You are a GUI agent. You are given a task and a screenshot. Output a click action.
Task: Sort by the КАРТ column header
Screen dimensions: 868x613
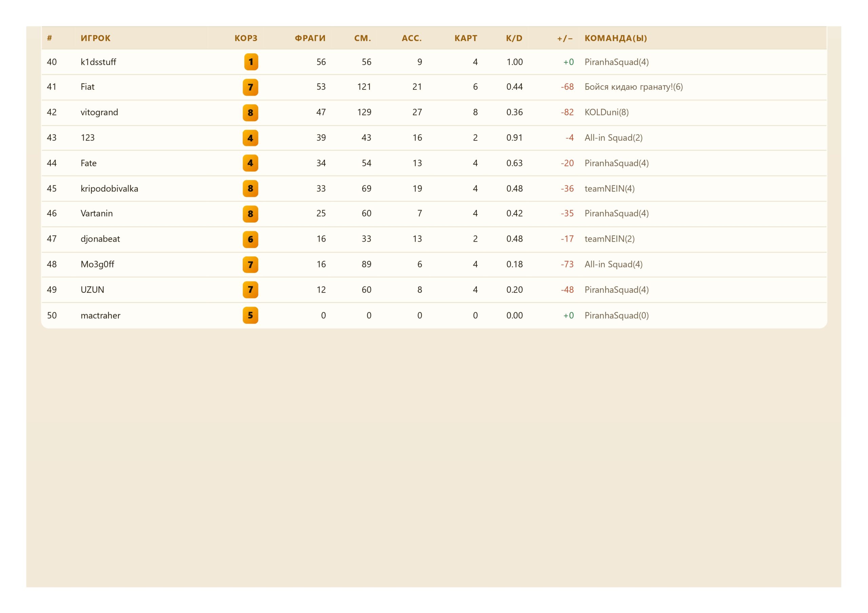coord(466,38)
